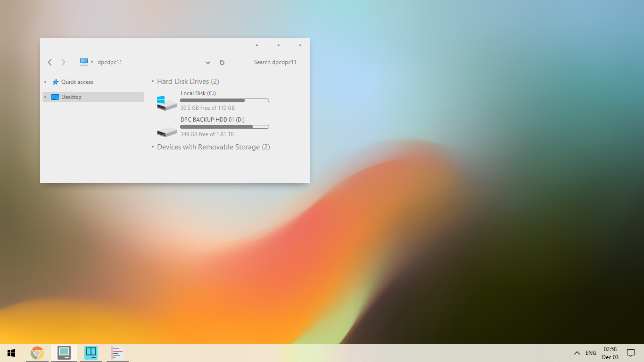Click the Local Disk (C:) usage bar
Image resolution: width=644 pixels, height=362 pixels.
[x=224, y=100]
